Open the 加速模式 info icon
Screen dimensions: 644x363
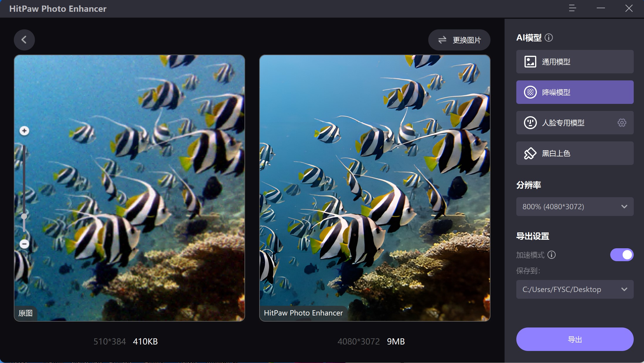(552, 255)
